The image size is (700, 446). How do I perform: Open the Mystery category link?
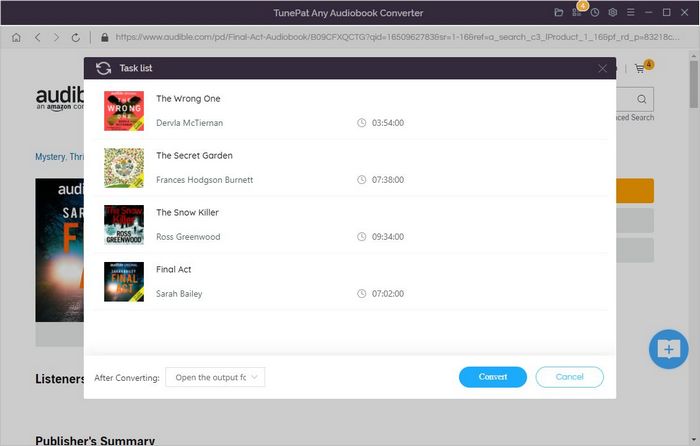point(51,157)
